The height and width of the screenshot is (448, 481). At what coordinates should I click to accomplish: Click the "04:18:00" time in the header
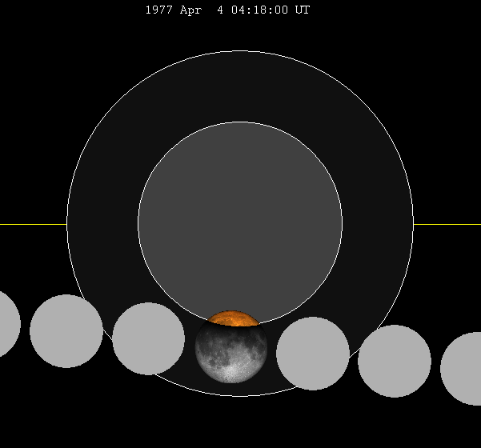click(259, 10)
